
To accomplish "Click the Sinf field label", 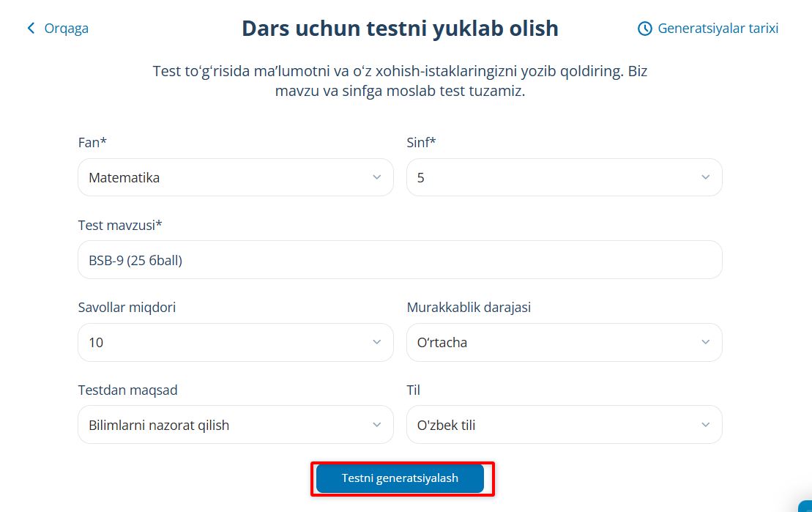I will coord(421,143).
